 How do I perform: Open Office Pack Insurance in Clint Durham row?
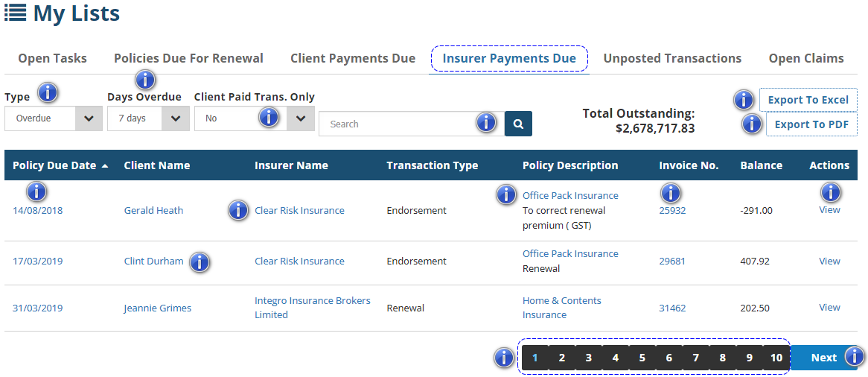(x=570, y=253)
